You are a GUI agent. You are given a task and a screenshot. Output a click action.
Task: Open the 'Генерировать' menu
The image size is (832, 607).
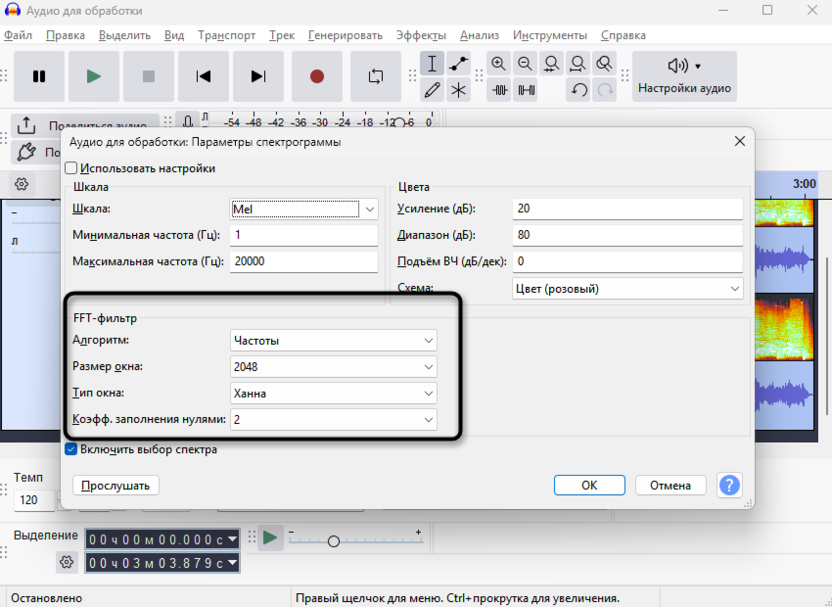point(345,35)
